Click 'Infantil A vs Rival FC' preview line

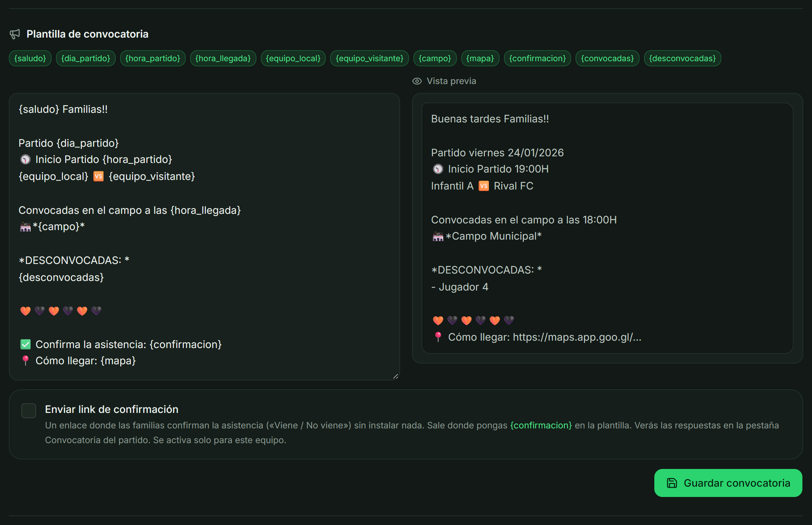pyautogui.click(x=482, y=186)
